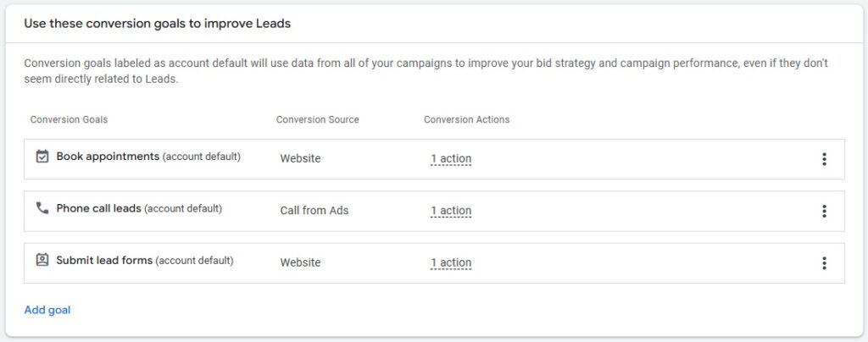Image resolution: width=868 pixels, height=342 pixels.
Task: Click the conversion goals card heading
Action: [157, 24]
